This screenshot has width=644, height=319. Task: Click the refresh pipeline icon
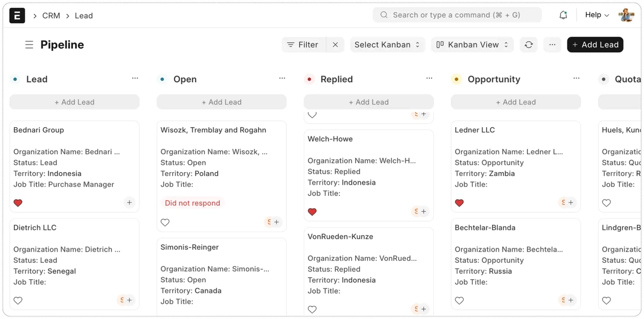pyautogui.click(x=528, y=45)
